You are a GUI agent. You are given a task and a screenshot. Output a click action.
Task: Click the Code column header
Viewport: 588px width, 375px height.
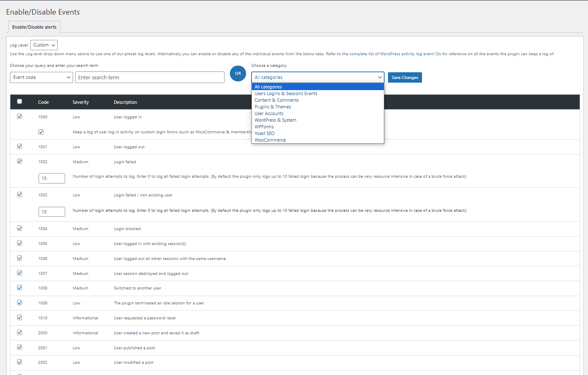click(44, 102)
